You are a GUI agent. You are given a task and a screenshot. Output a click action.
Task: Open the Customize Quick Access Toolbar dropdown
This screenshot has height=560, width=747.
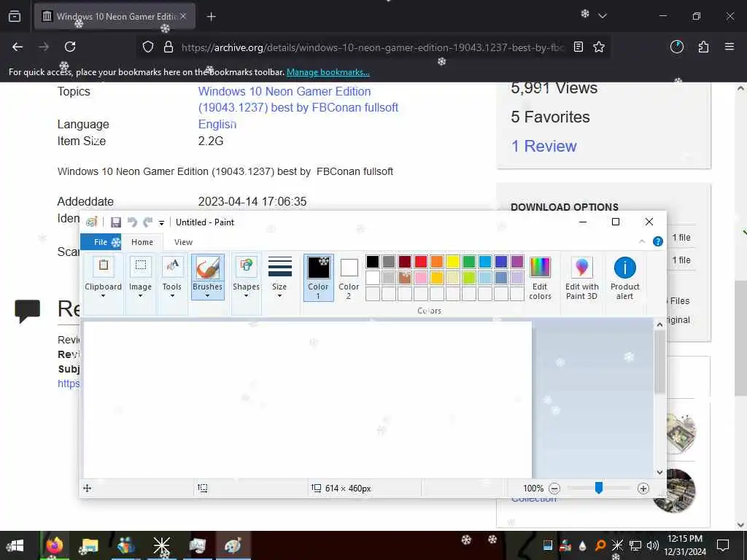click(x=161, y=223)
